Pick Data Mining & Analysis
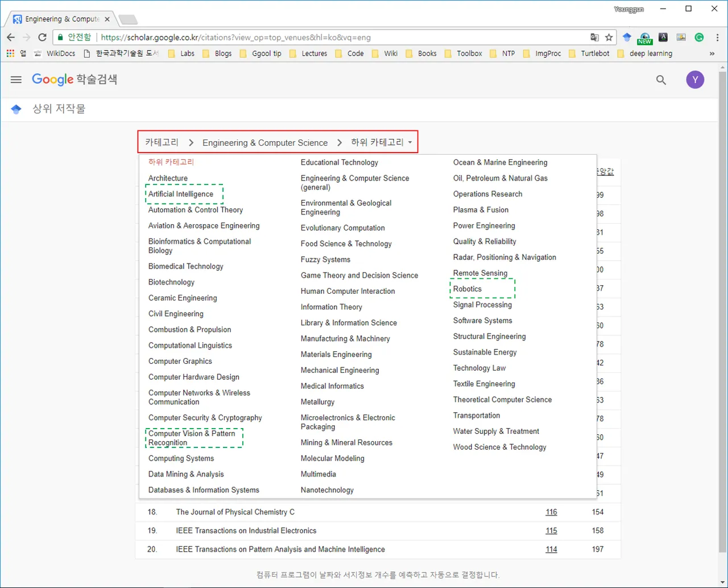The height and width of the screenshot is (588, 728). [186, 474]
